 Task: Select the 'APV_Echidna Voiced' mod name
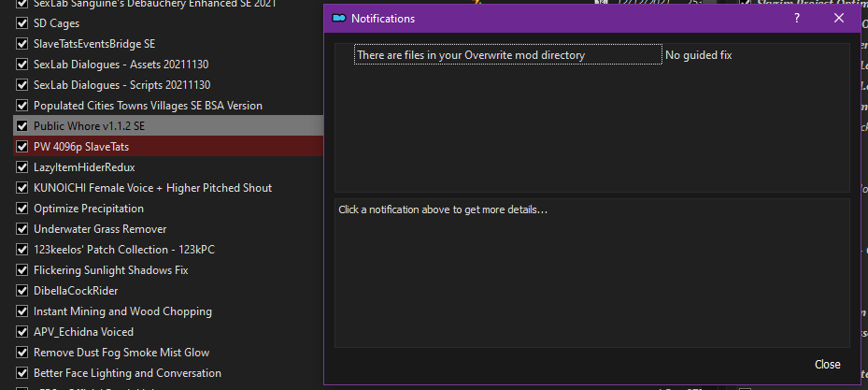tap(83, 332)
